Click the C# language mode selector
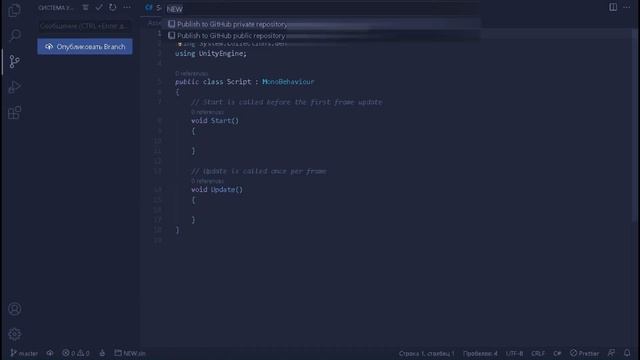This screenshot has height=360, width=640. coord(557,353)
